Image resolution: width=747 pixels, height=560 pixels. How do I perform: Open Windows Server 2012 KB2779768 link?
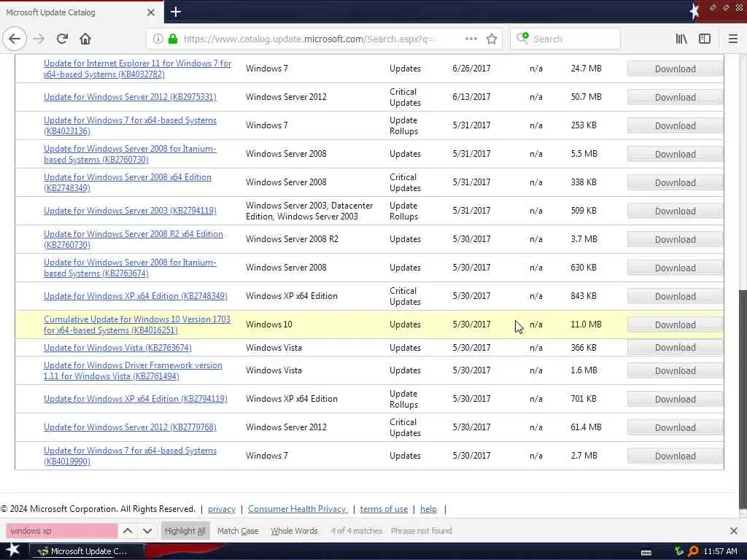[x=130, y=427]
